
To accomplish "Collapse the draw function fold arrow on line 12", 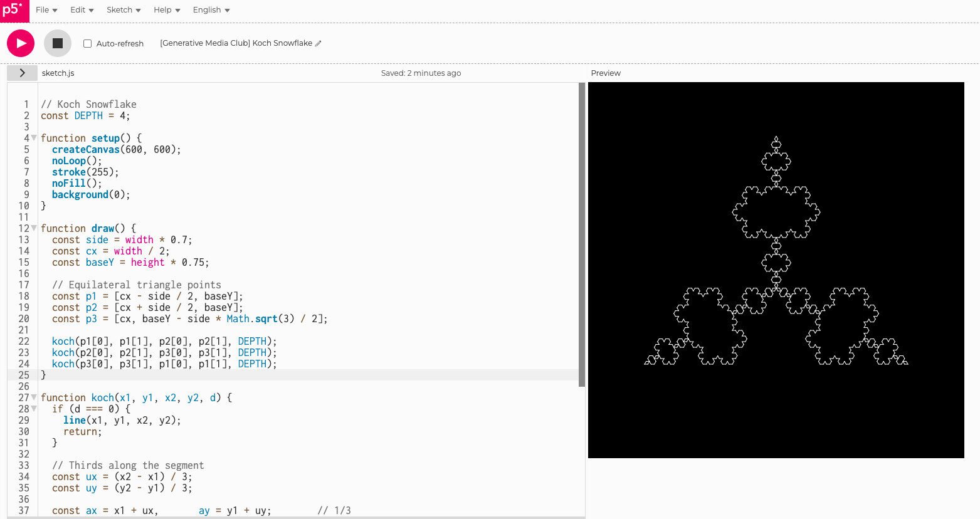I will pyautogui.click(x=34, y=228).
